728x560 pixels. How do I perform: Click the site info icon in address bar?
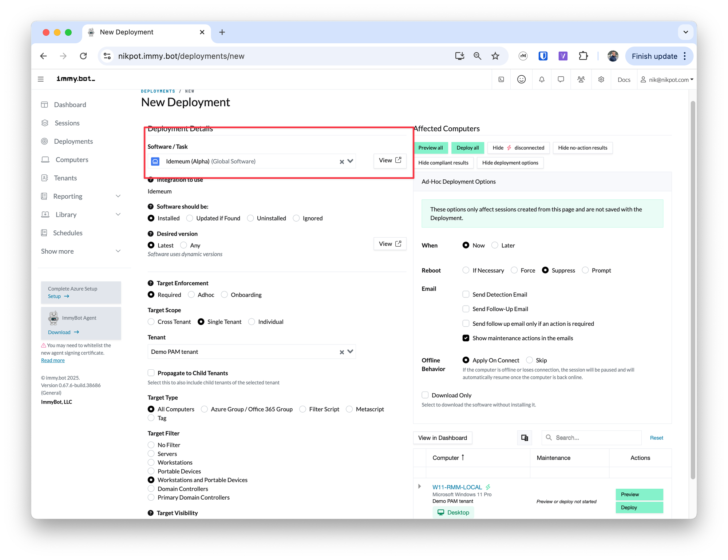(x=107, y=56)
